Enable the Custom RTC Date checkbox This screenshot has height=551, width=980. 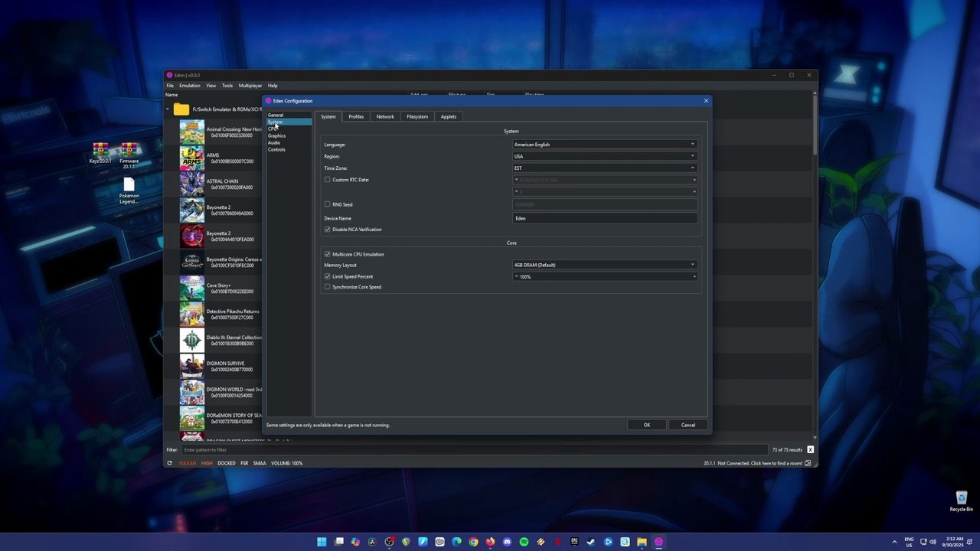pyautogui.click(x=328, y=180)
